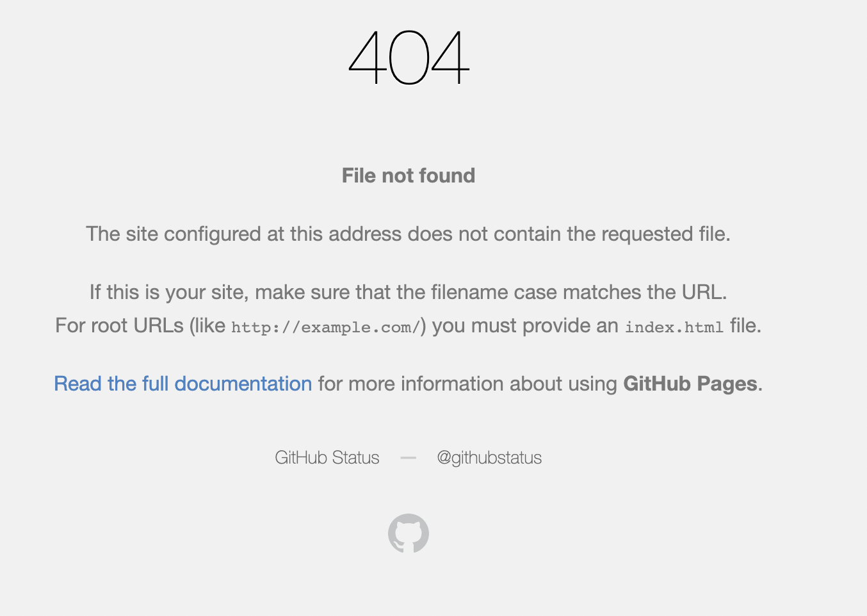
Task: Click the zero digit in 404
Action: click(409, 58)
